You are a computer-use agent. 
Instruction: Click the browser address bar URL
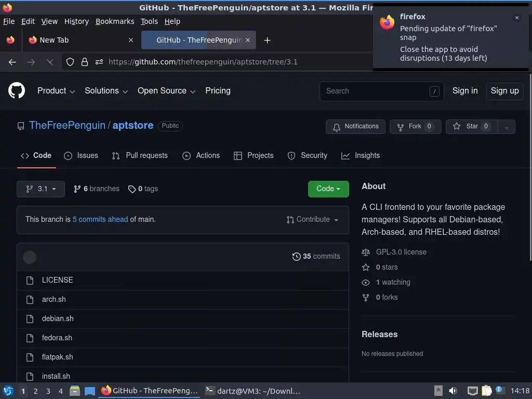[x=203, y=62]
